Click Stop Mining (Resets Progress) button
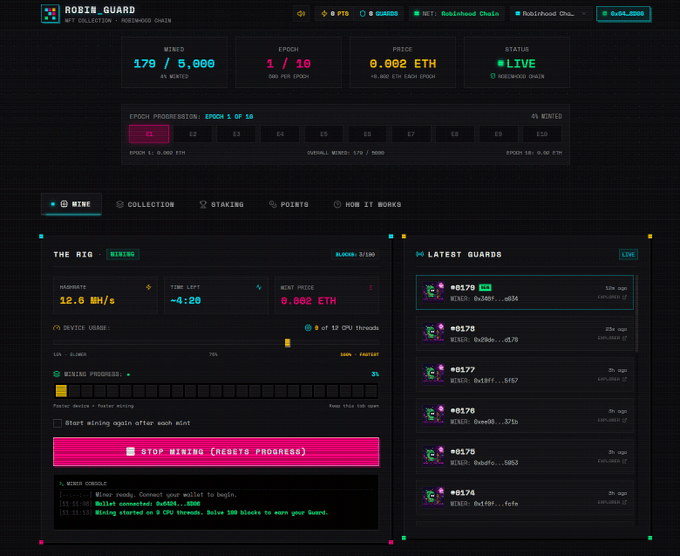This screenshot has width=680, height=556. (216, 451)
